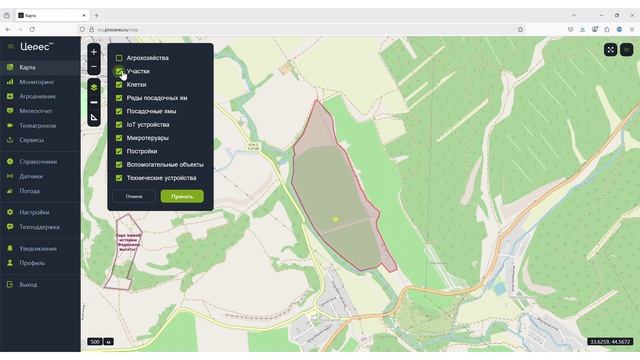Open the blue browser extension icon

point(619,29)
